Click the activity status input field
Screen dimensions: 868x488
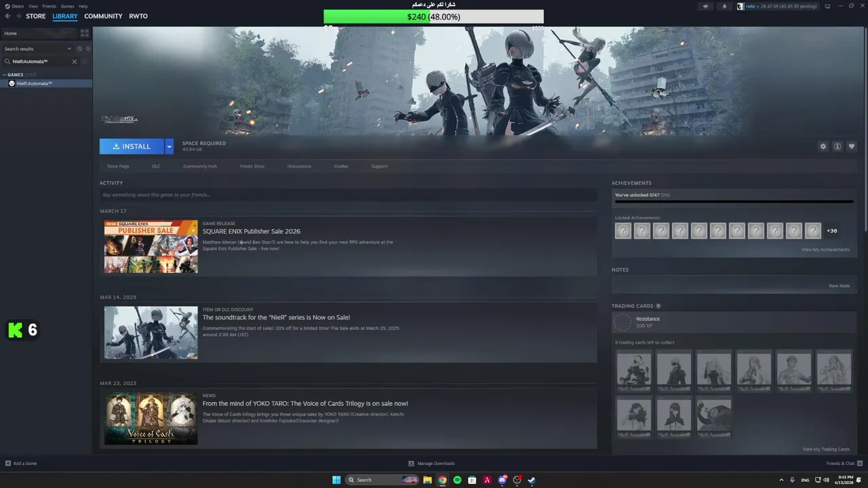pos(349,195)
